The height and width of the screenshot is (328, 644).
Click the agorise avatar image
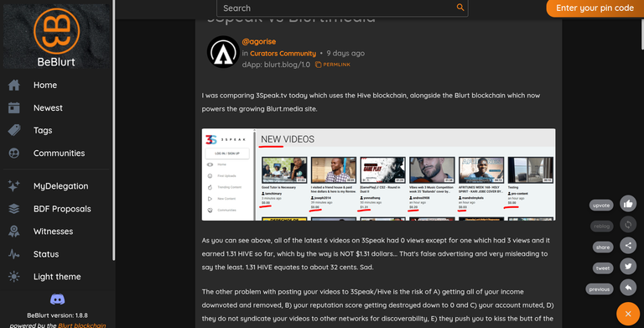click(x=223, y=52)
